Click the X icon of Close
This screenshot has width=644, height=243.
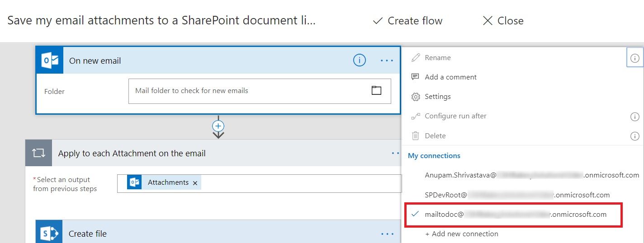point(488,21)
